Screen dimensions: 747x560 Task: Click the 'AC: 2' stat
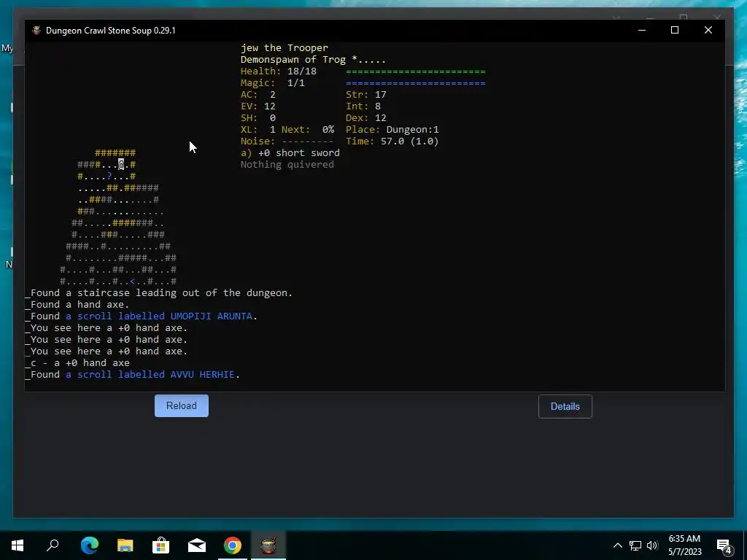pos(258,94)
